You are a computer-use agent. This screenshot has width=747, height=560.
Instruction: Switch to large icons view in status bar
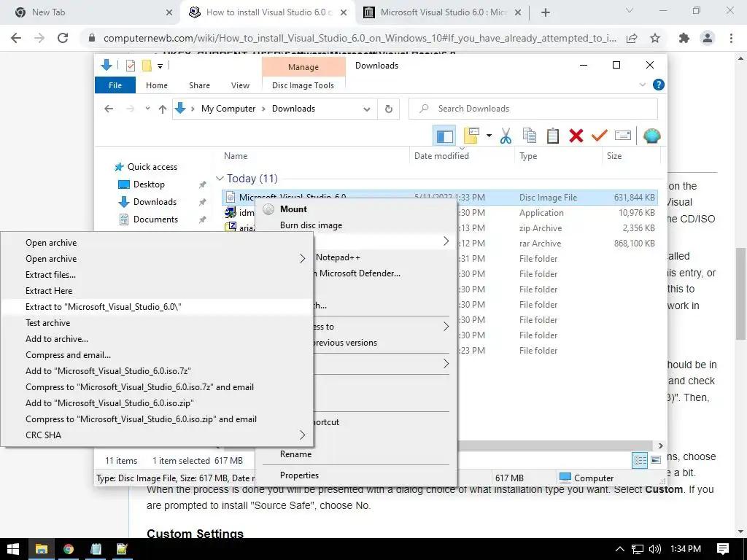click(x=656, y=460)
